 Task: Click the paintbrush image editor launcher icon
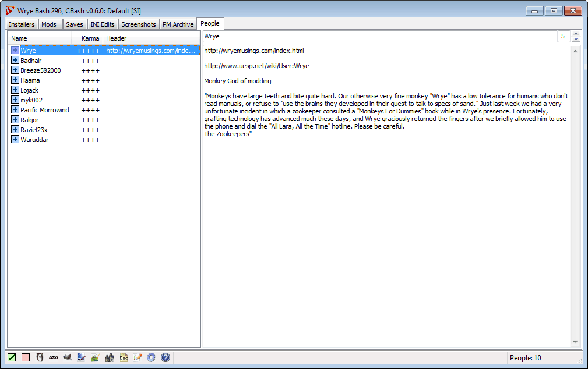(x=82, y=357)
